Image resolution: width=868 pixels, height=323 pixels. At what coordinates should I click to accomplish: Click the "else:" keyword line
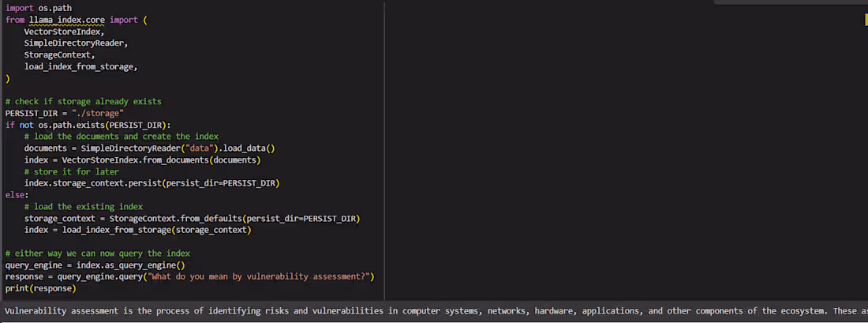tap(17, 194)
